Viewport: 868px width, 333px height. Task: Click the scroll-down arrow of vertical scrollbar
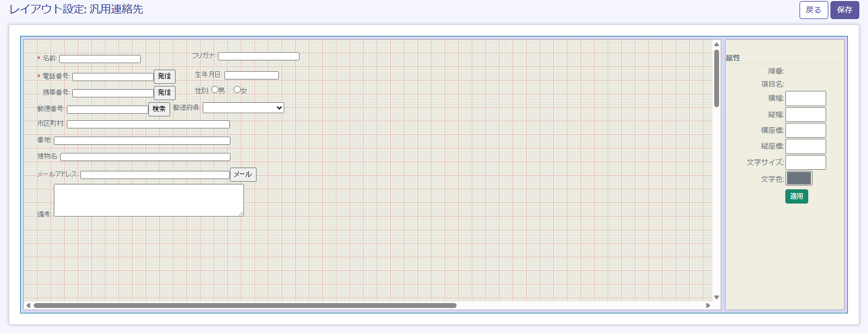[x=716, y=297]
